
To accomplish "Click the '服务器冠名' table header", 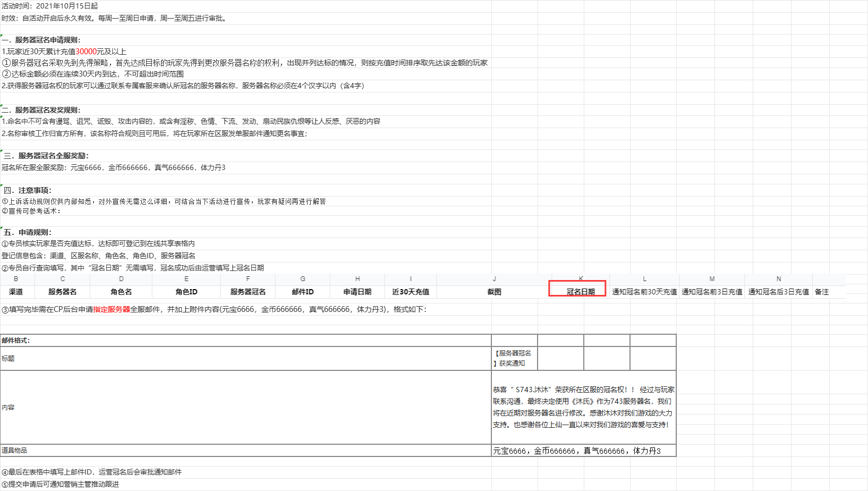I will 248,292.
